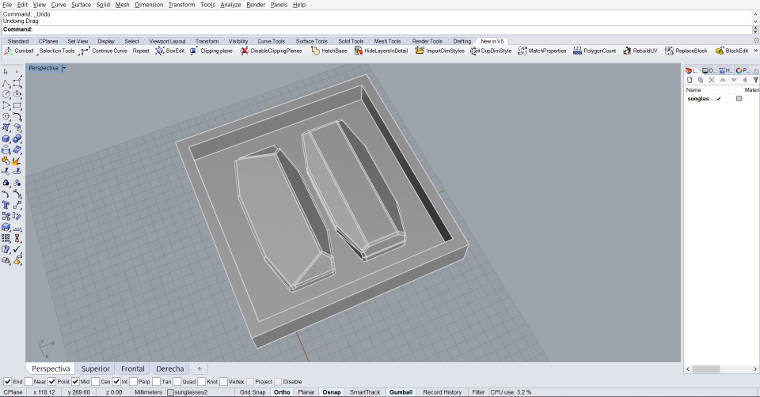The image size is (760, 397).
Task: Add new viewport tab with plus button
Action: (x=199, y=369)
